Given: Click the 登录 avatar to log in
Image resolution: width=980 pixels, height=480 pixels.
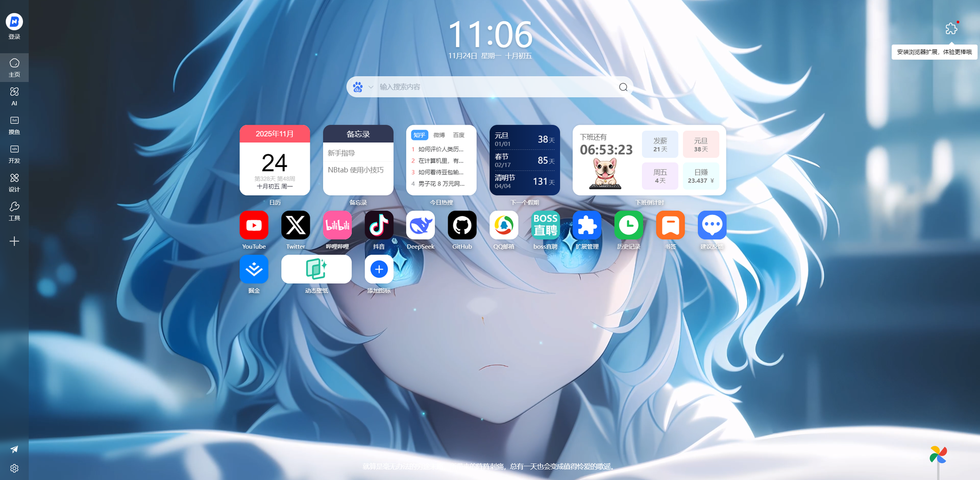Looking at the screenshot, I should [x=14, y=22].
